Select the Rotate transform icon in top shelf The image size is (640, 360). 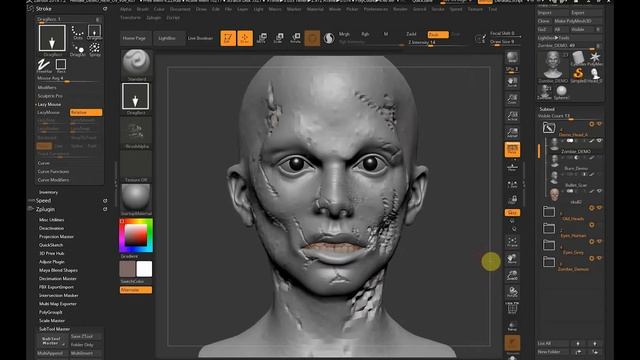click(x=296, y=38)
